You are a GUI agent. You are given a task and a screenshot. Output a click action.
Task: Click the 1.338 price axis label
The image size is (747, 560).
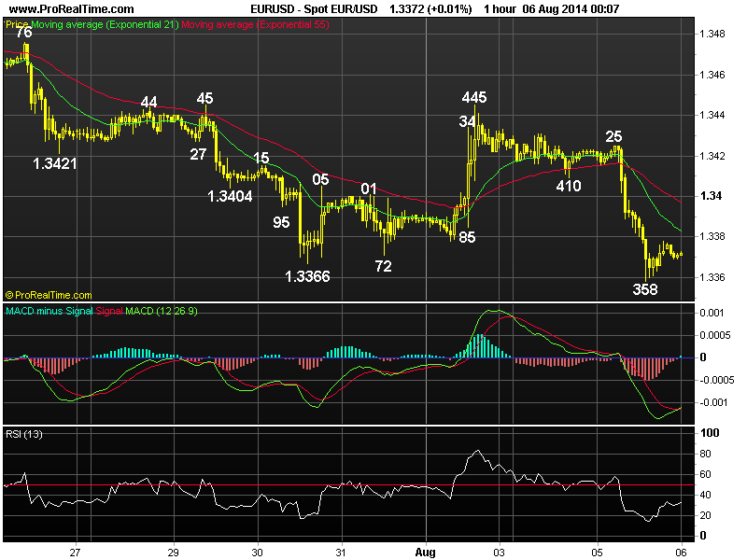[712, 237]
